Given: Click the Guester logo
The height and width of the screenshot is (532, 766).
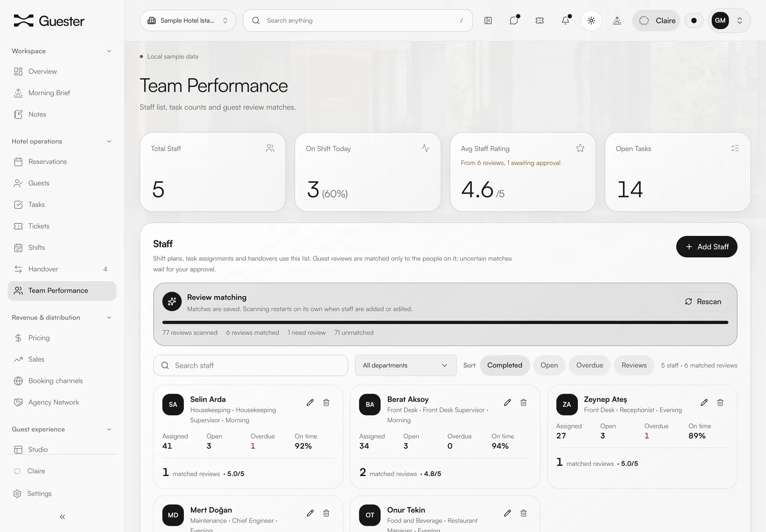Looking at the screenshot, I should 49,21.
